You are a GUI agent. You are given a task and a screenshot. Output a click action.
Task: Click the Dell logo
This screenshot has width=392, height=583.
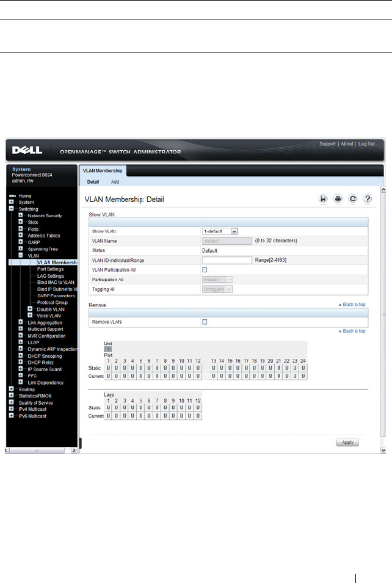tap(27, 150)
